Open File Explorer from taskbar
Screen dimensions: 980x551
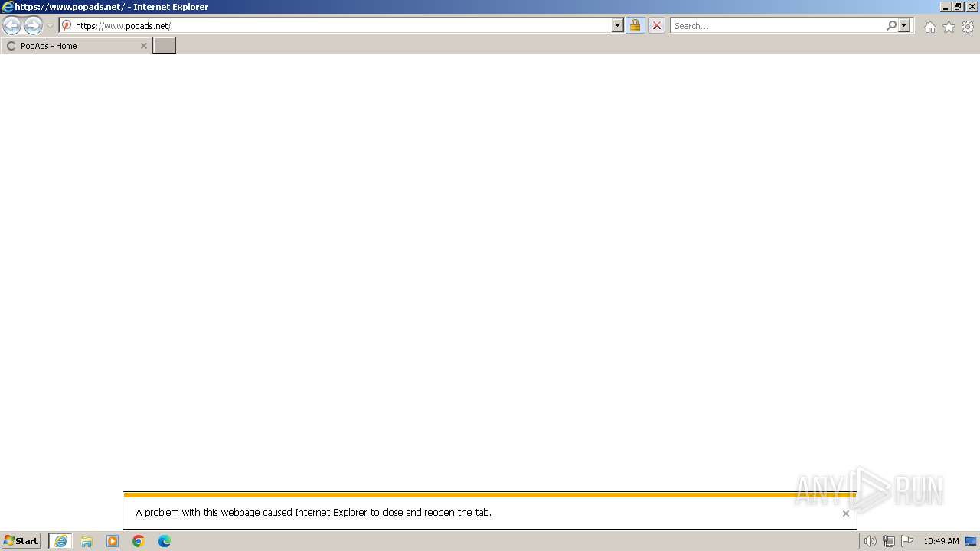pos(87,541)
